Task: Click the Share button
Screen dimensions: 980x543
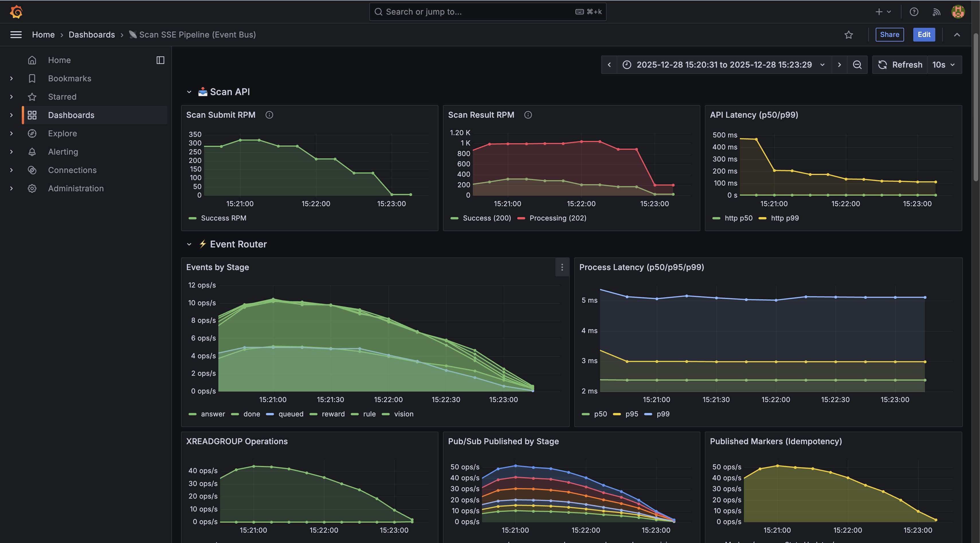Action: [x=889, y=35]
